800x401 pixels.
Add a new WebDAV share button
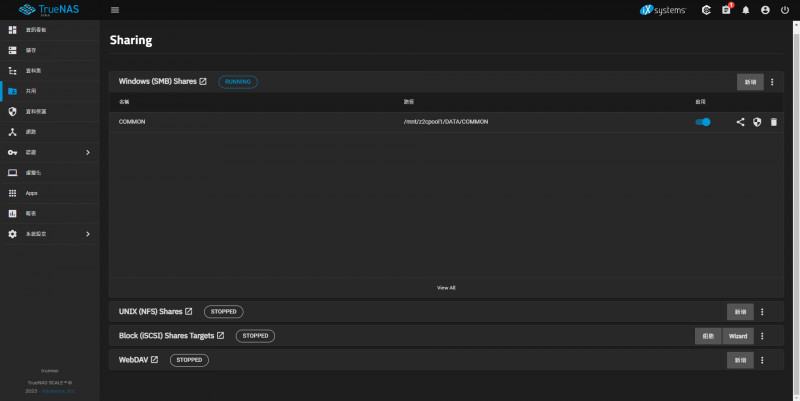click(x=740, y=360)
